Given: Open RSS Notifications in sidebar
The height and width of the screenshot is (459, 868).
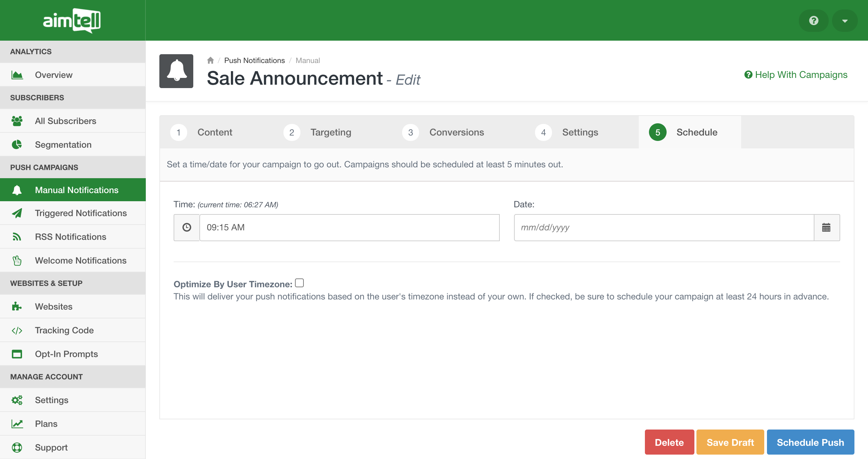Looking at the screenshot, I should point(71,237).
